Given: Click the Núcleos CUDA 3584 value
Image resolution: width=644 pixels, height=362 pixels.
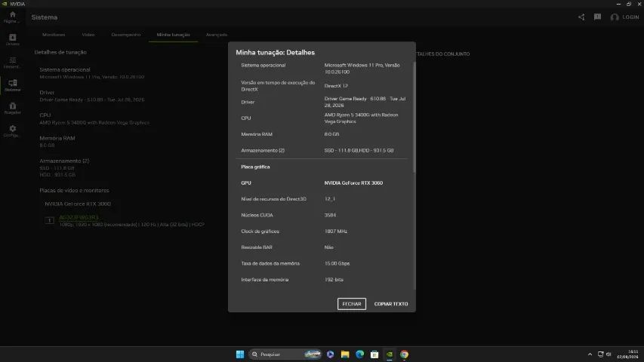Looking at the screenshot, I should click(330, 215).
